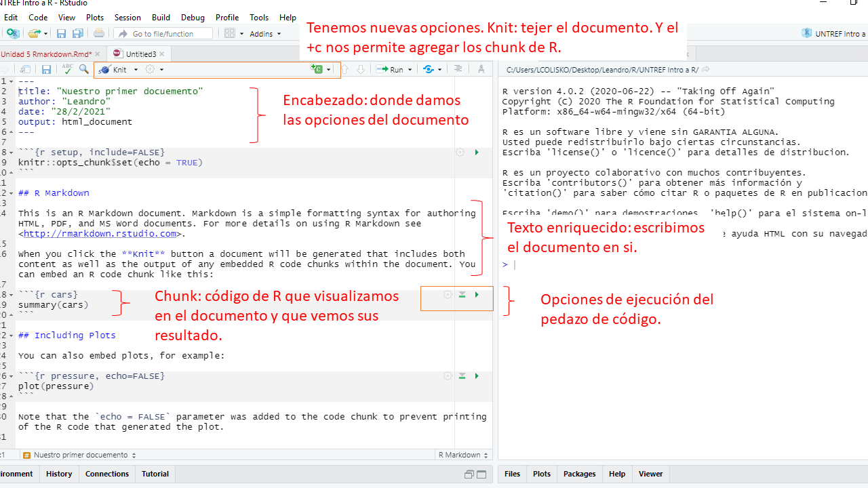The height and width of the screenshot is (488, 868).
Task: Open the Help menu
Action: click(x=288, y=18)
